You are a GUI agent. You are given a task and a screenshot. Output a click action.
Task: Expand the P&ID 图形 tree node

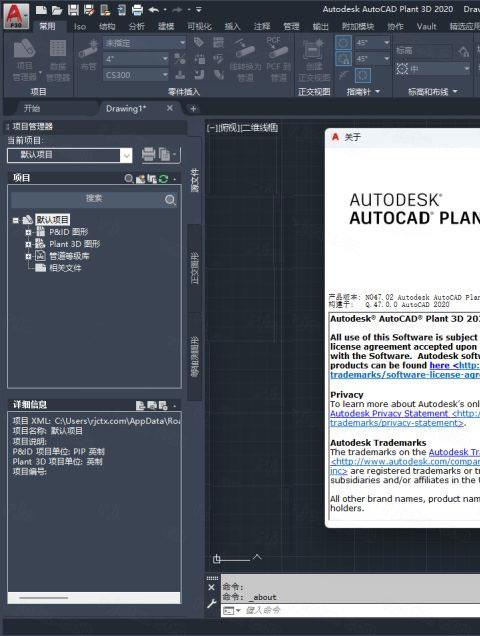[x=28, y=232]
